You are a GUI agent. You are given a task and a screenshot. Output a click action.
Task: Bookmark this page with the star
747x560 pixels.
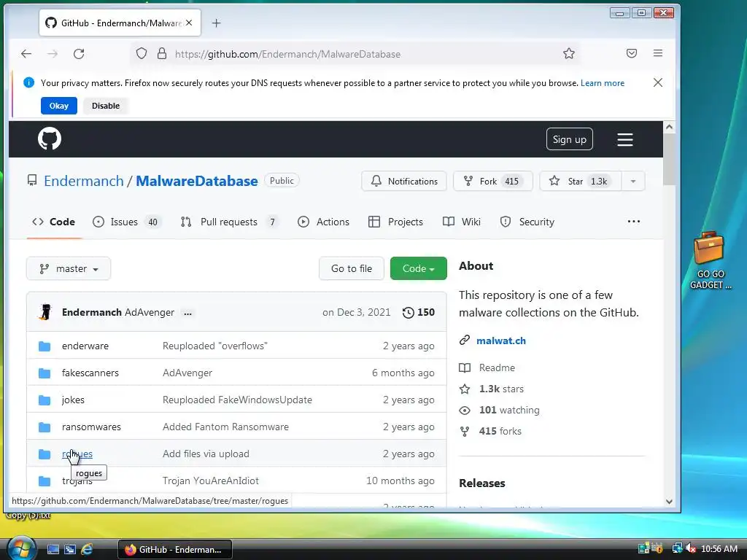(569, 53)
